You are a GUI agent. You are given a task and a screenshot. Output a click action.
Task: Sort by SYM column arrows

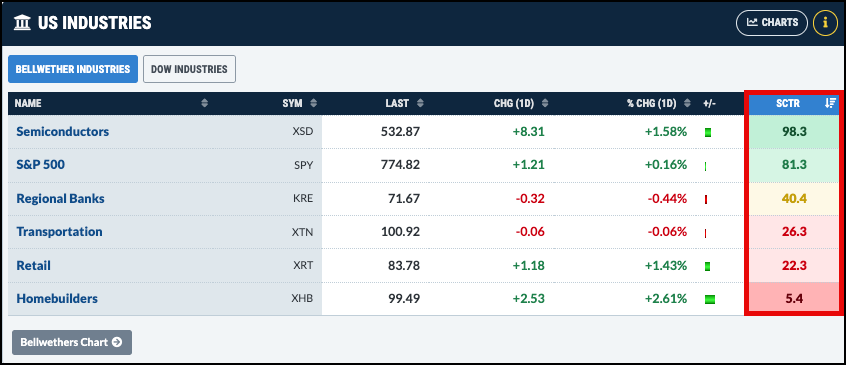coord(313,104)
